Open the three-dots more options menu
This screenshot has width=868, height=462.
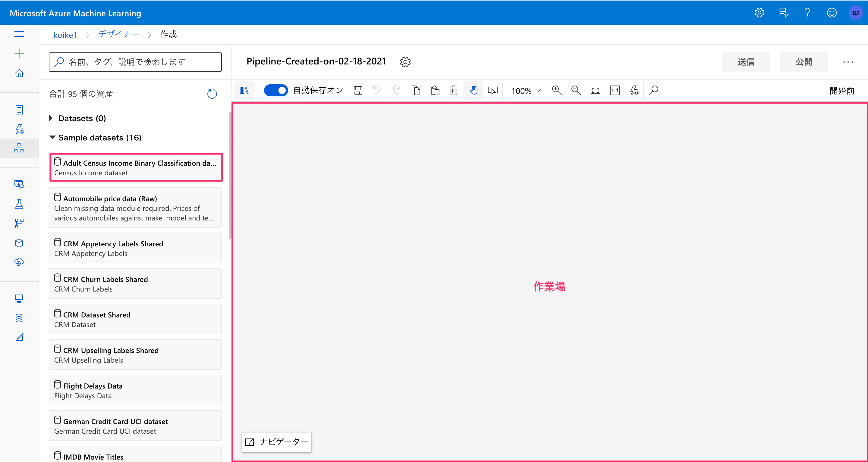tap(848, 62)
